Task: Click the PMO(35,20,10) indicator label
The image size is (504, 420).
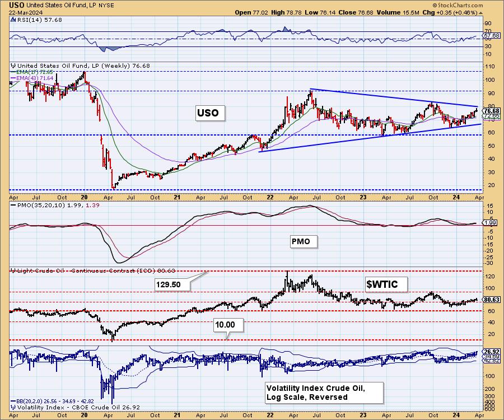Action: click(x=54, y=205)
